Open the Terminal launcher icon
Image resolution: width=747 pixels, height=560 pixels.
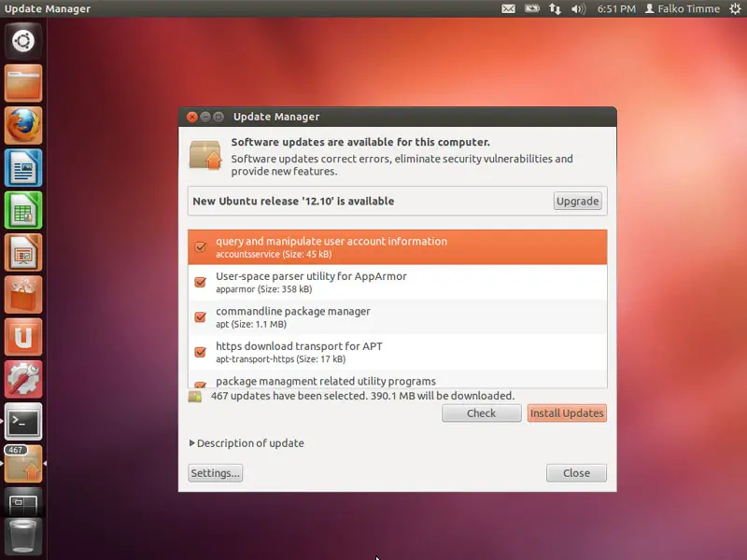click(x=22, y=422)
